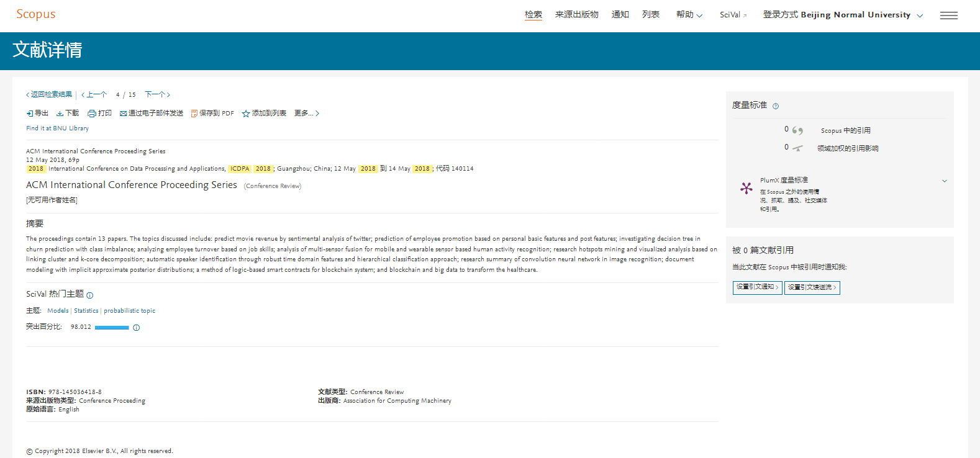Image resolution: width=980 pixels, height=458 pixels.
Task: Click the 摘要 abstract heading
Action: pos(35,223)
